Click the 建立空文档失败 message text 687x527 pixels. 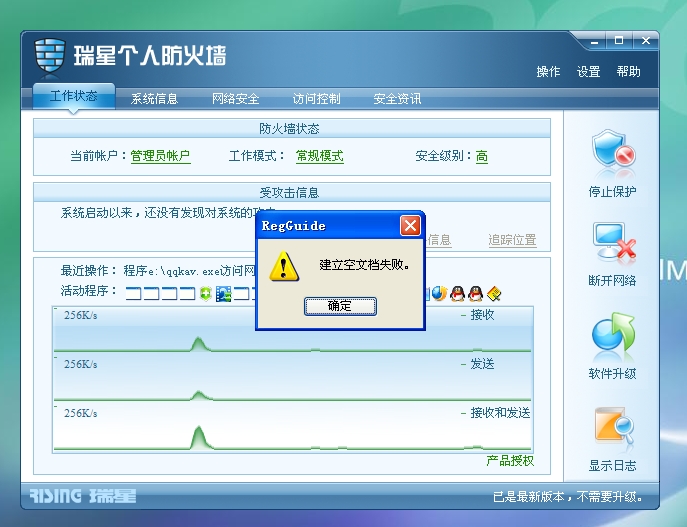tap(364, 265)
